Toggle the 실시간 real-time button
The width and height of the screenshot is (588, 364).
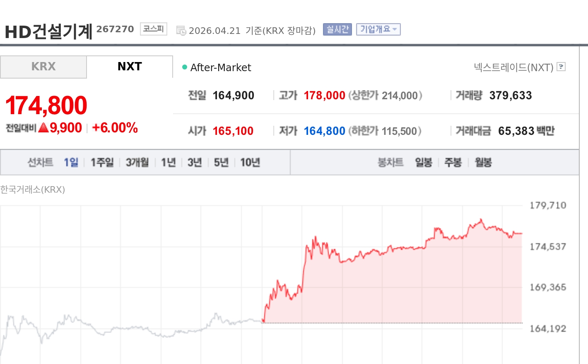click(x=337, y=29)
